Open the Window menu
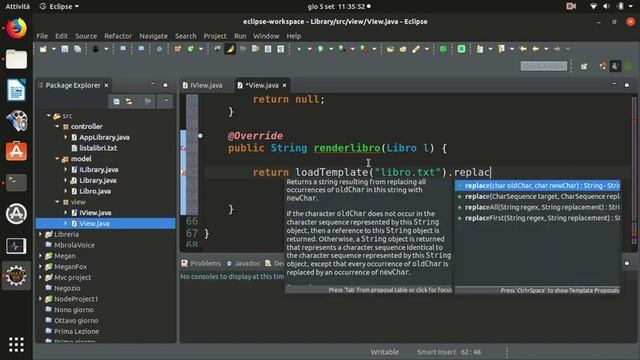 266,36
